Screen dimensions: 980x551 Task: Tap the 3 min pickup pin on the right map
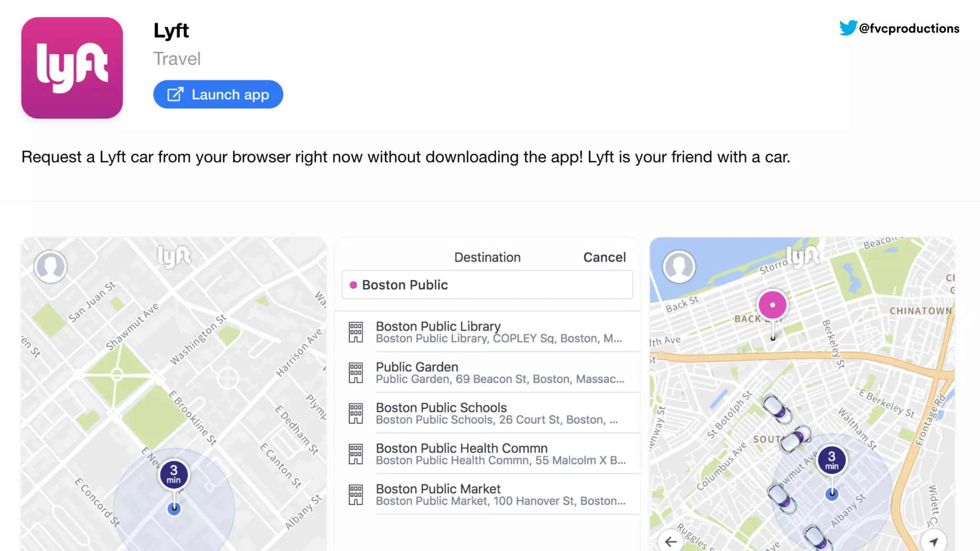point(832,460)
